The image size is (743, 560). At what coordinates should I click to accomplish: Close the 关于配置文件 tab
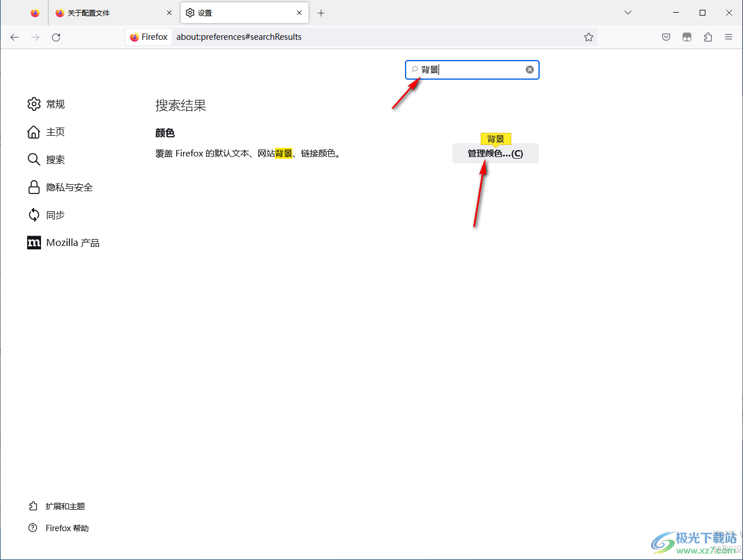(169, 13)
